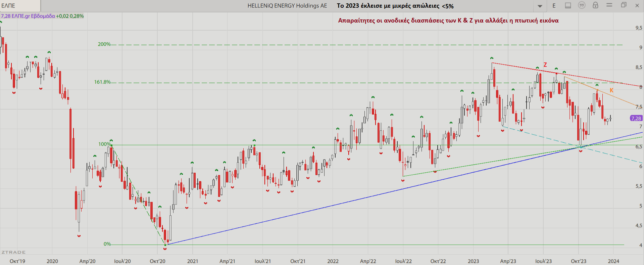The image size is (644, 265).
Task: Click the Απρ'20 date axis label
Action: tap(87, 261)
